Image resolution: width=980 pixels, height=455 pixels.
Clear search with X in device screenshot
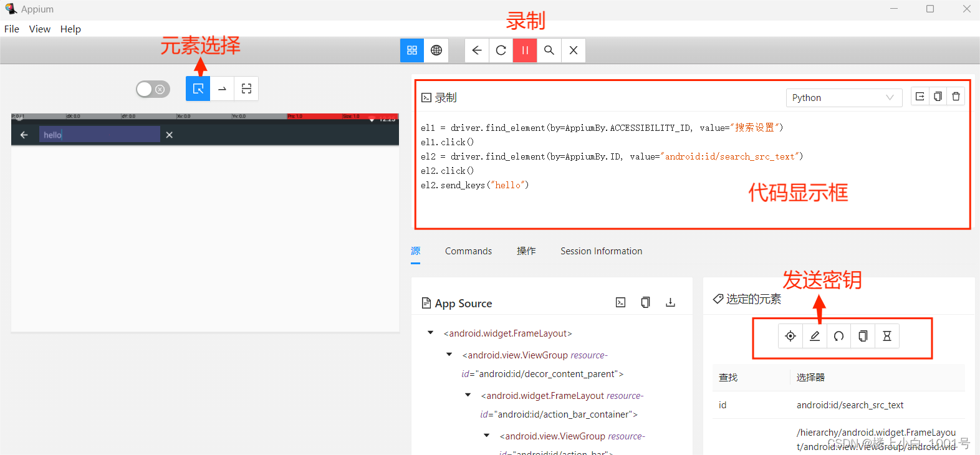click(x=170, y=135)
